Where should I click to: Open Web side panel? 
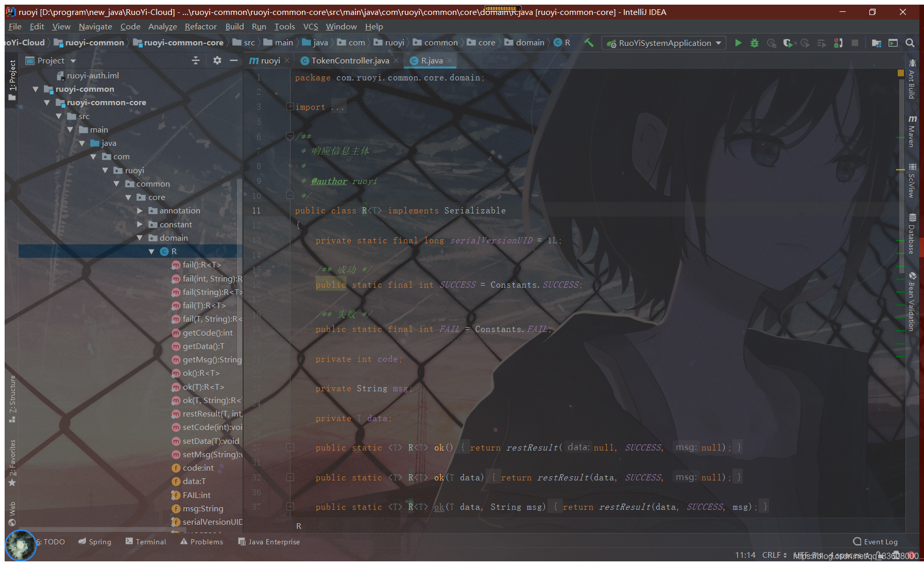12,513
